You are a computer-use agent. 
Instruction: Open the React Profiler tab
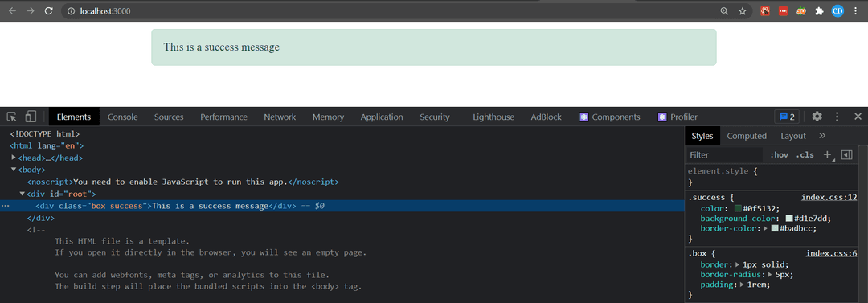678,117
